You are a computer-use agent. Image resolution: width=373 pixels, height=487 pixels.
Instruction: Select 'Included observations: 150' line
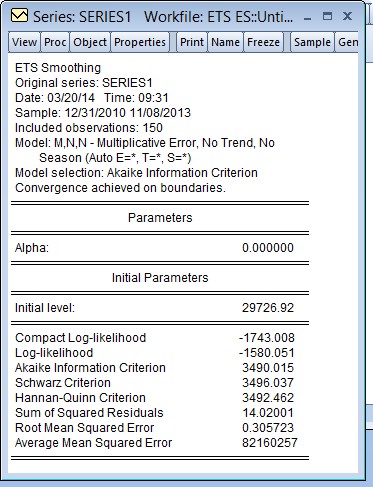(89, 128)
